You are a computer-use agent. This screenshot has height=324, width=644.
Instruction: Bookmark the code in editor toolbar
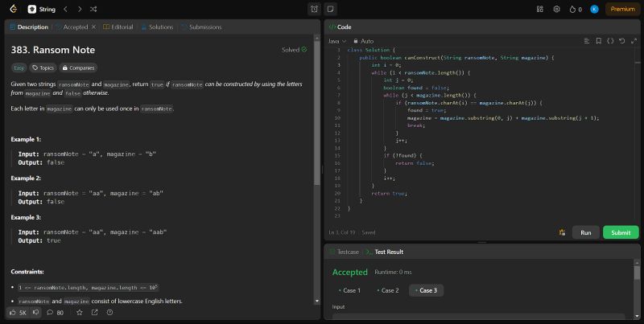(x=598, y=40)
